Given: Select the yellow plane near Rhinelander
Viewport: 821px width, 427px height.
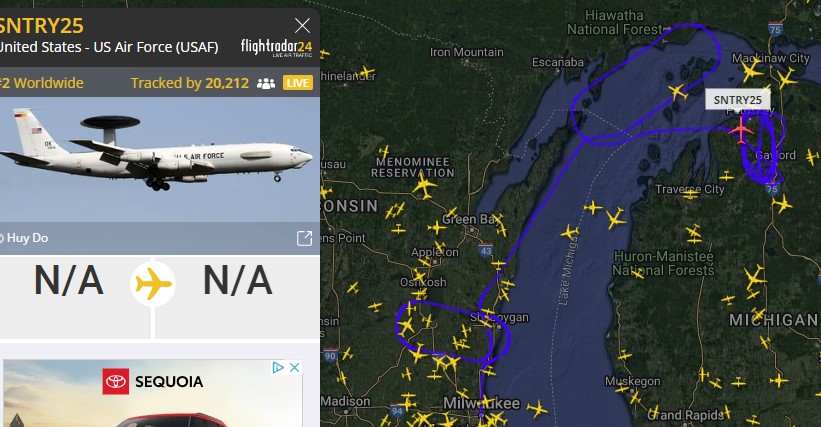Looking at the screenshot, I should coord(367,71).
